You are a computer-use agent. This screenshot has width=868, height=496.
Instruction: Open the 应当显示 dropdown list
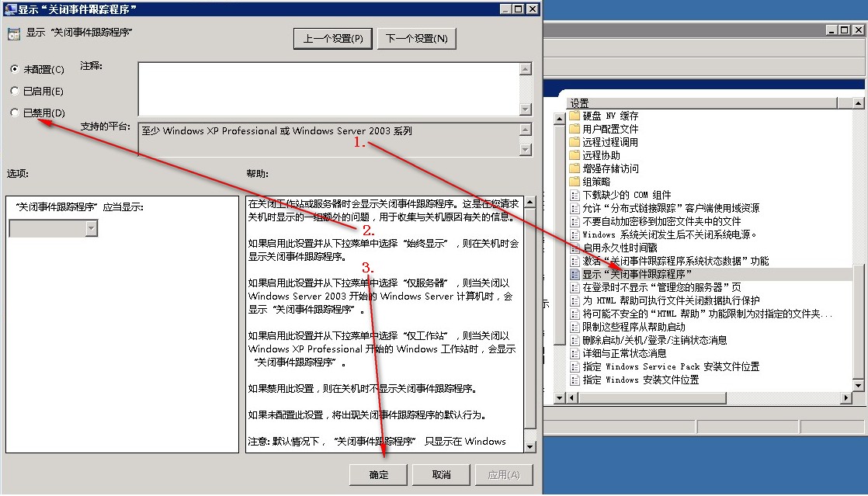[92, 228]
